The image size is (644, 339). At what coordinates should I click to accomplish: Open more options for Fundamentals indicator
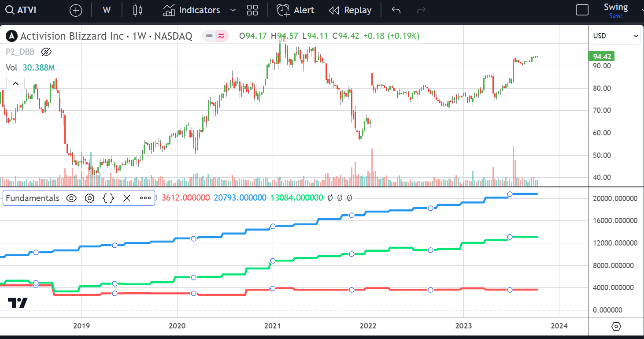[x=145, y=198]
